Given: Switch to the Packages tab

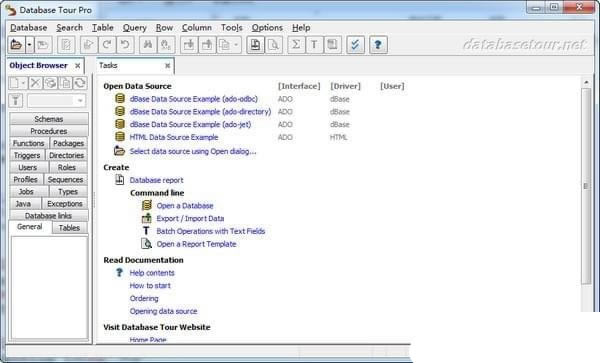Looking at the screenshot, I should tap(68, 143).
